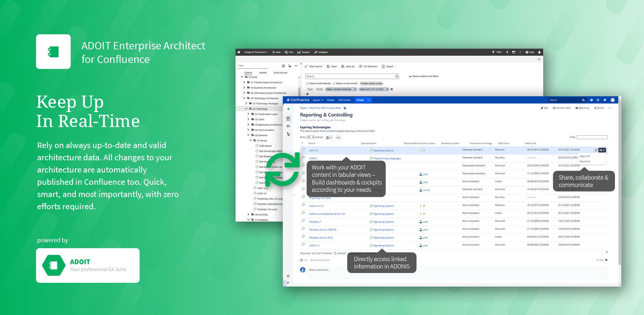Click Refresh below the table
The height and width of the screenshot is (315, 644).
[x=340, y=253]
